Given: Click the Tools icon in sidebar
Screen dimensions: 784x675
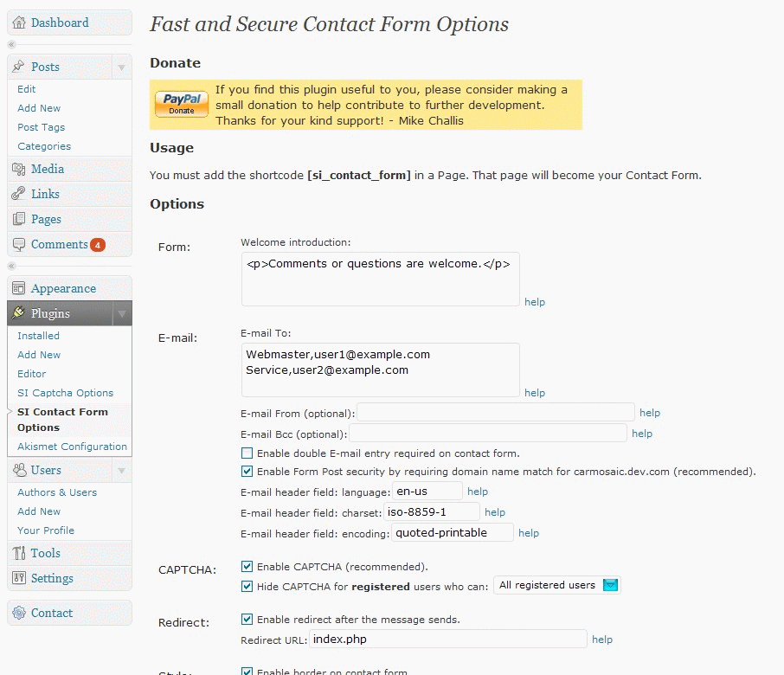Looking at the screenshot, I should (19, 554).
